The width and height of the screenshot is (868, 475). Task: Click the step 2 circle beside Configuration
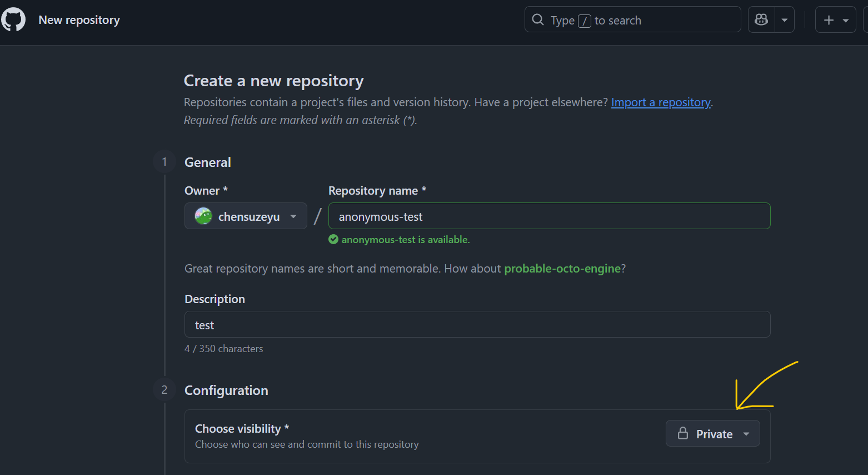coord(164,389)
